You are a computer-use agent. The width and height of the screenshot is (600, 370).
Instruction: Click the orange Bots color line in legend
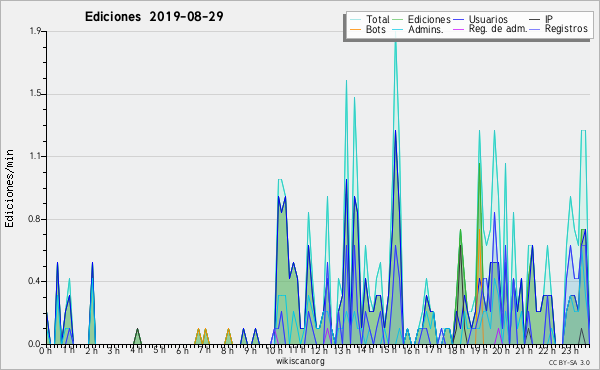tap(355, 29)
